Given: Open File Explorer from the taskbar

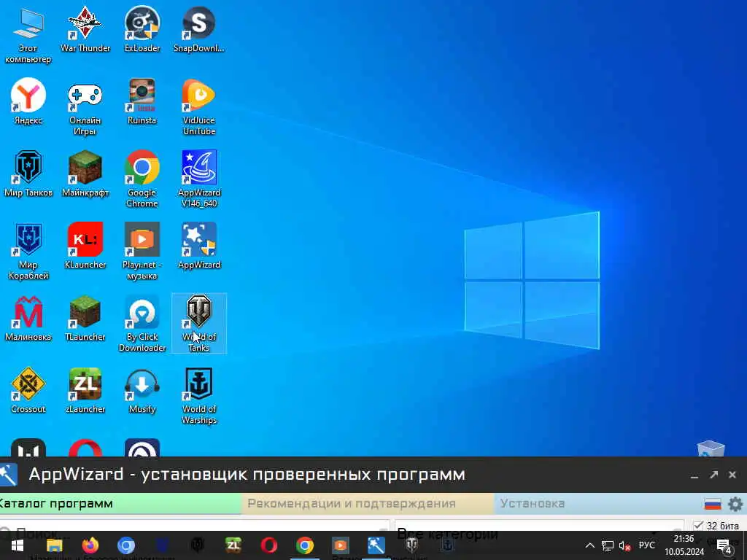Looking at the screenshot, I should coord(54,545).
